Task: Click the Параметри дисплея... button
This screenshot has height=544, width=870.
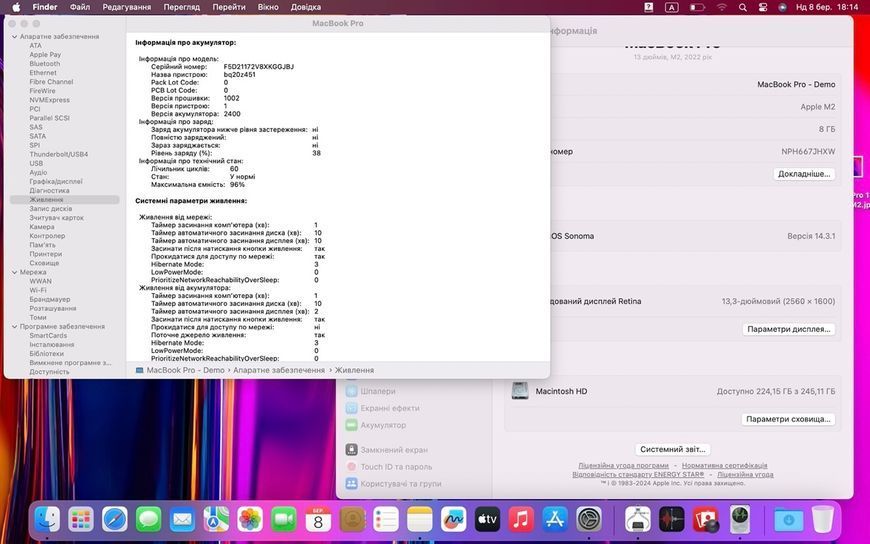Action: pos(788,329)
